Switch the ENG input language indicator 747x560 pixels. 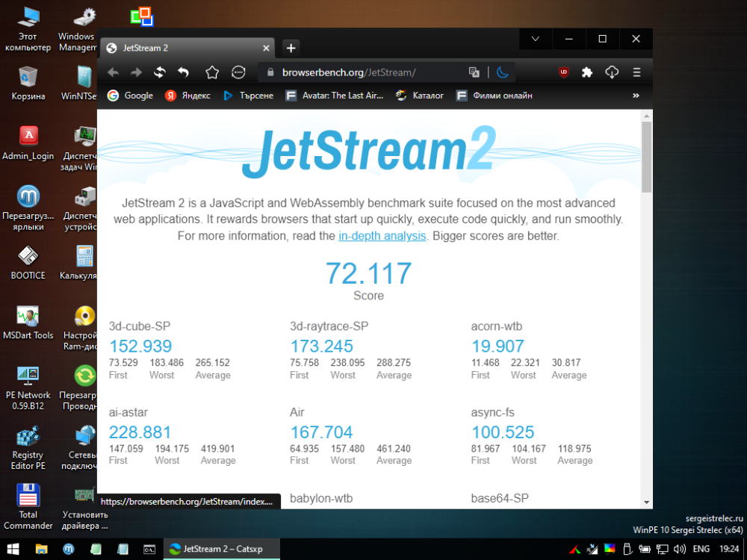701,549
